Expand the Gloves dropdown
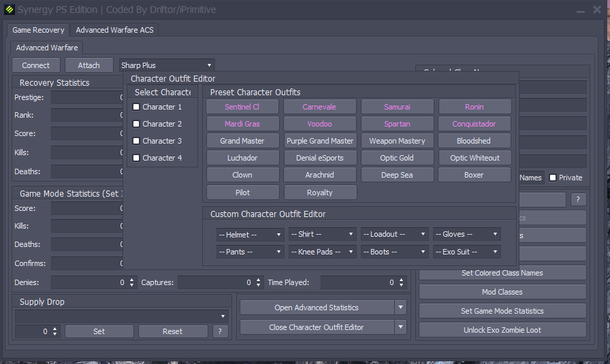This screenshot has height=364, width=610. (x=467, y=234)
